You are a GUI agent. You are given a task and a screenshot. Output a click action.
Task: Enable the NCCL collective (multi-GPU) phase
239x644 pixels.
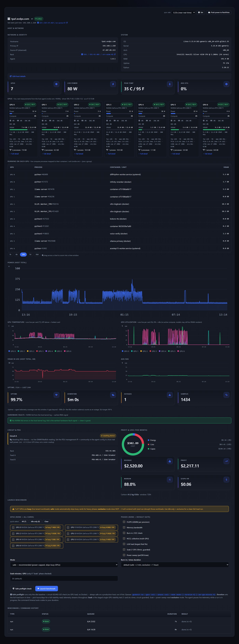124,538
